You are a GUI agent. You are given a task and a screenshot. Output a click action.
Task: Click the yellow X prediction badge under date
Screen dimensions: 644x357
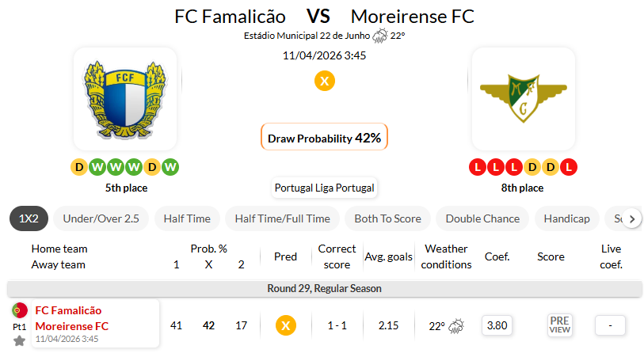pyautogui.click(x=324, y=81)
